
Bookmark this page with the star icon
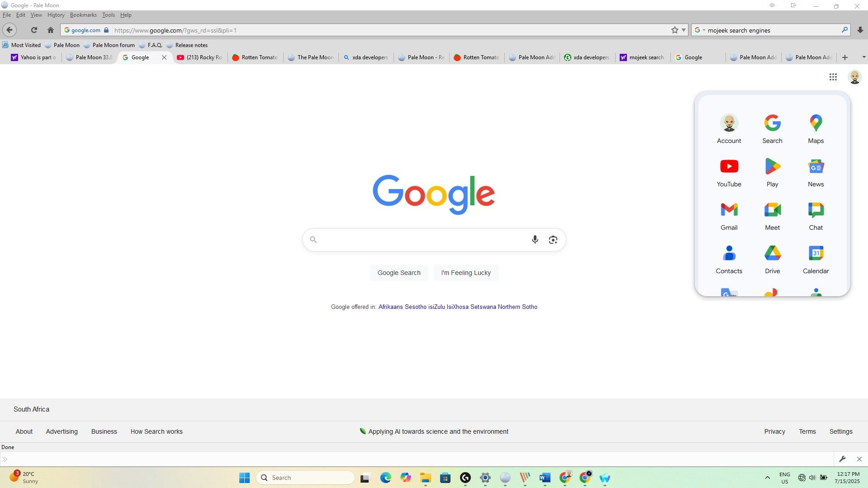[674, 30]
